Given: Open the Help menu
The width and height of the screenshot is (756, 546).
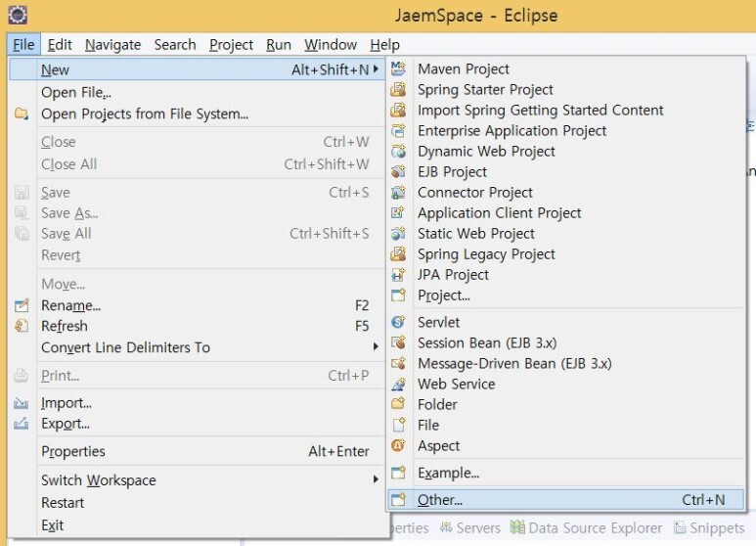Looking at the screenshot, I should [x=384, y=45].
